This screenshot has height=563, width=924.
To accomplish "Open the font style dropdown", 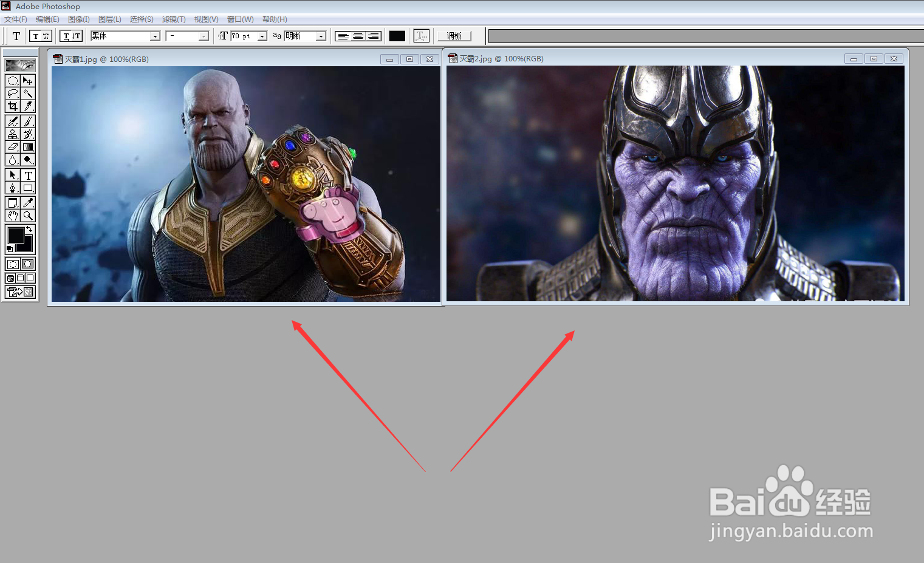I will (x=204, y=36).
